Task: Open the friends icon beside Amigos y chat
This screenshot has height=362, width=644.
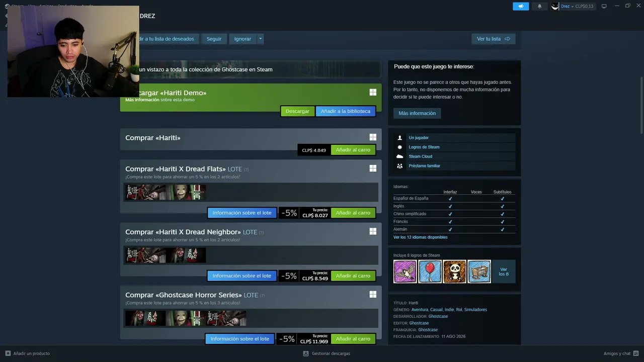Action: pos(636,353)
